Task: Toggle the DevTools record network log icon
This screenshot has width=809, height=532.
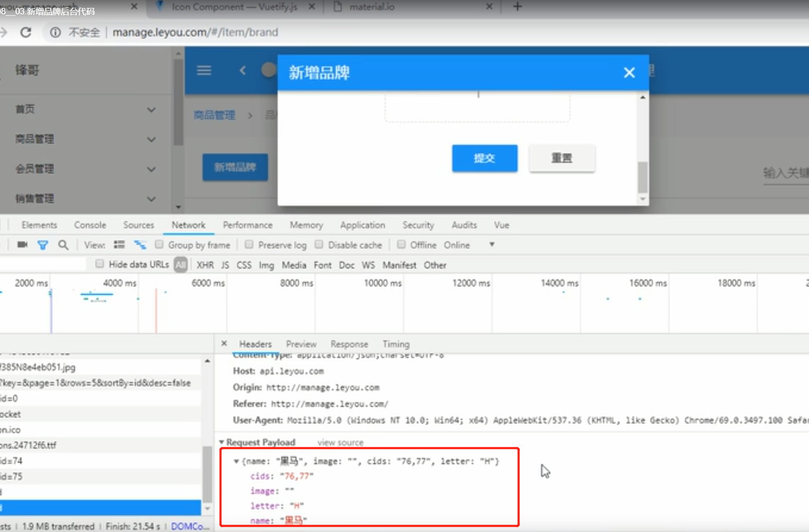Action: pyautogui.click(x=22, y=245)
